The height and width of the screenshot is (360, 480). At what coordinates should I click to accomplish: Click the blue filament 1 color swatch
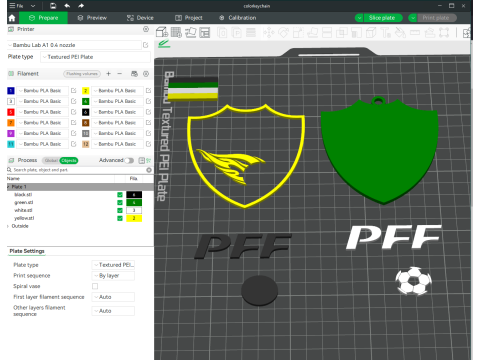click(x=11, y=91)
